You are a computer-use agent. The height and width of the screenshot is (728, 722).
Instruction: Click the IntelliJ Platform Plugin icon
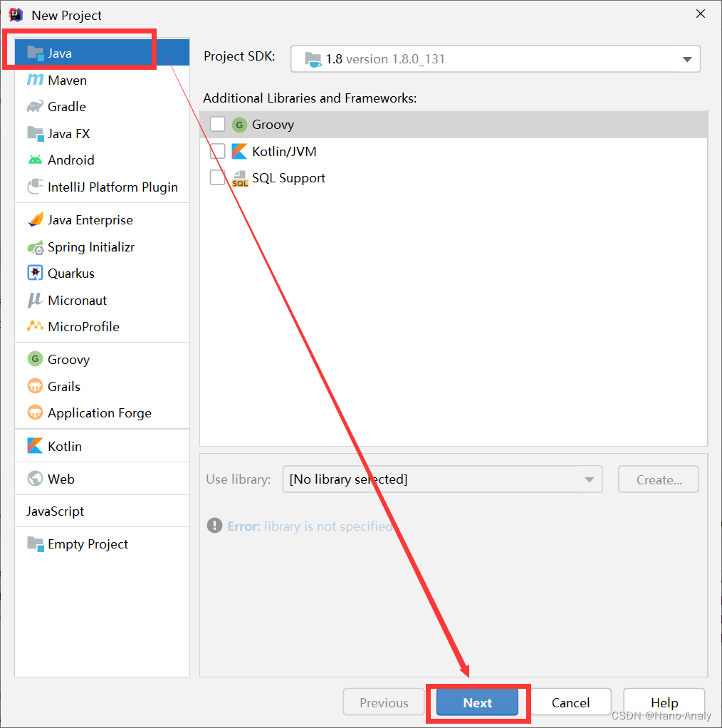click(x=36, y=187)
